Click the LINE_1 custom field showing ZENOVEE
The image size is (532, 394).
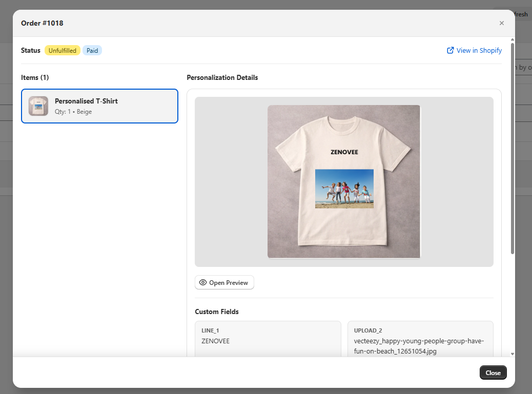(x=268, y=337)
